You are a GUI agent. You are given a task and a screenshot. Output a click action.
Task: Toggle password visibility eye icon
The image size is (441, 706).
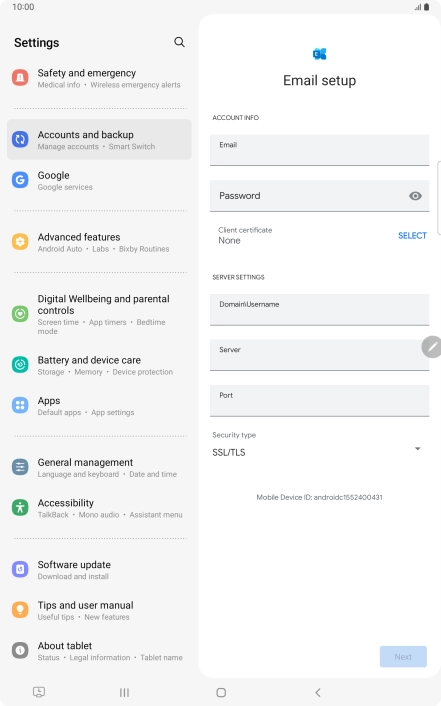(415, 196)
